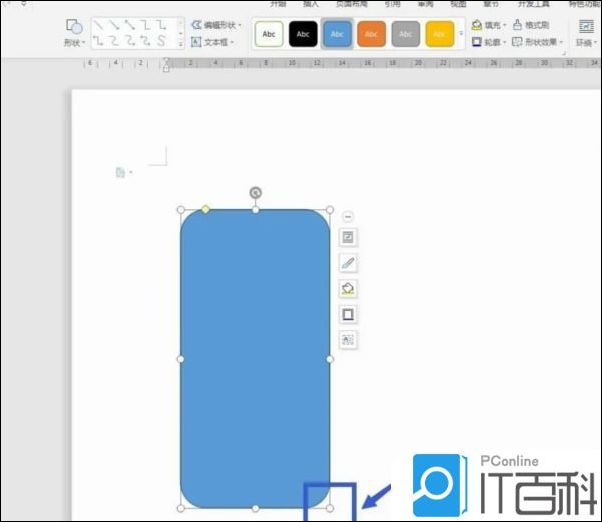Click the 文本框 text box icon
The image size is (602, 522).
point(196,42)
